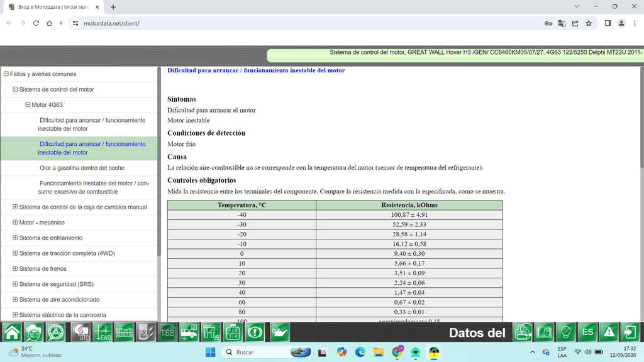
Task: Expand Sistema de control de la caja de cambios manual
Action: coord(15,207)
